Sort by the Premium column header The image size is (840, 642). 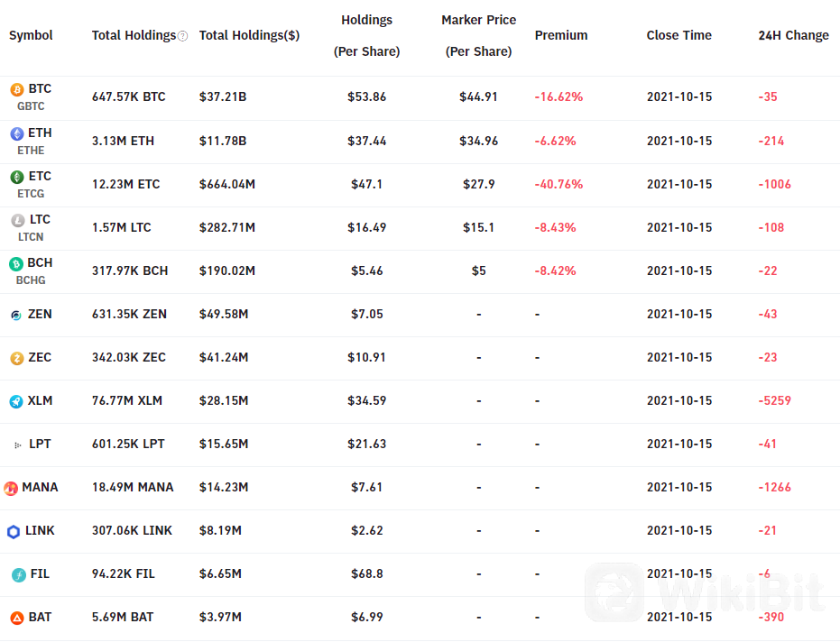(x=561, y=35)
